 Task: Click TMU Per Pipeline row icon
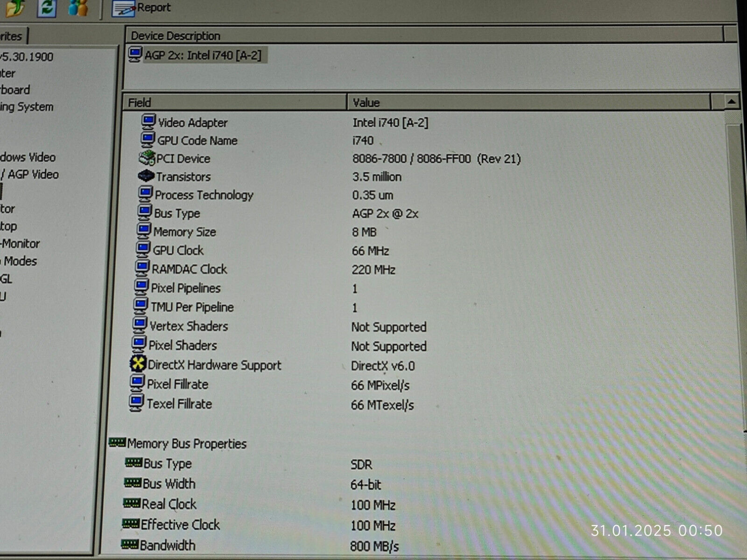point(140,306)
